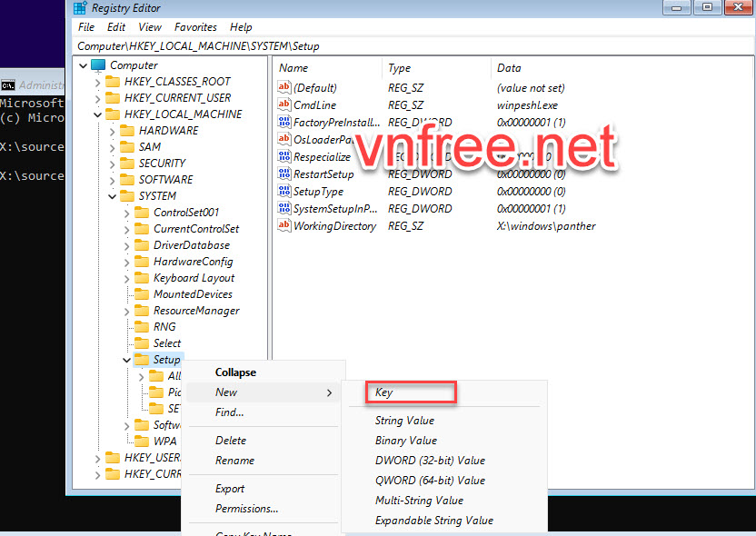Click the SystemSetupInProgress DWORD icon
The image size is (756, 536).
click(284, 209)
